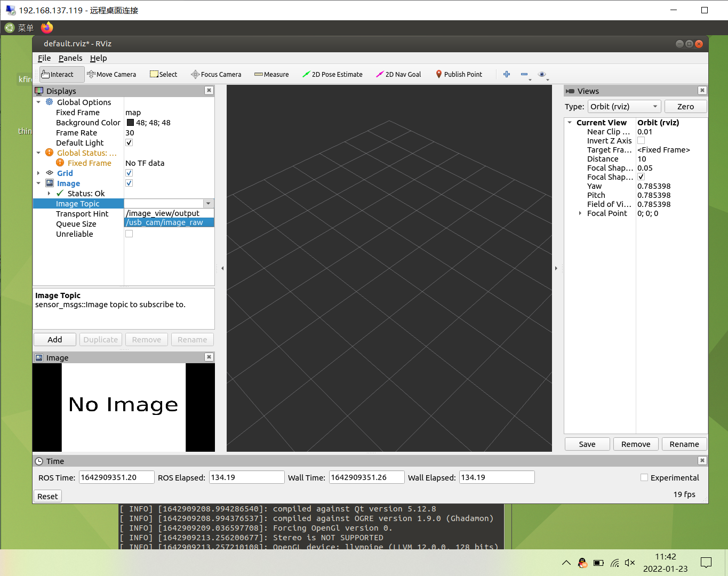
Task: Activate the Move Camera tool
Action: (112, 74)
